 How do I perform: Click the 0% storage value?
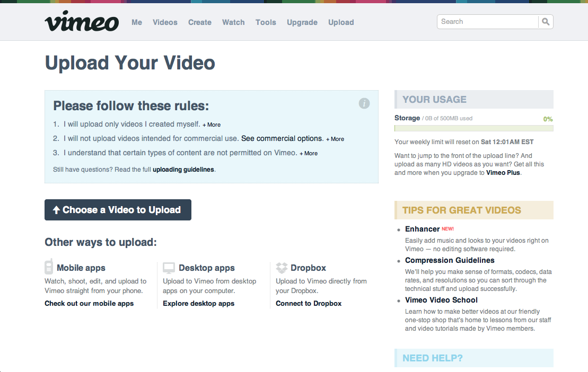(x=548, y=119)
